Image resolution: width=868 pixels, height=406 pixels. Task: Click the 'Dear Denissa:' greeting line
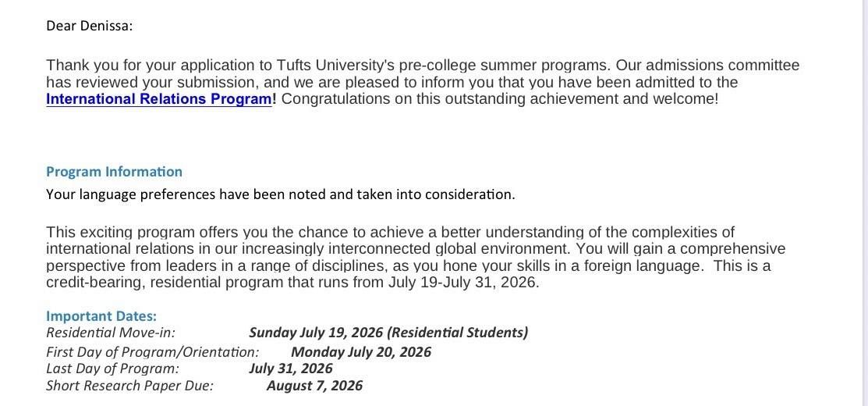point(90,26)
